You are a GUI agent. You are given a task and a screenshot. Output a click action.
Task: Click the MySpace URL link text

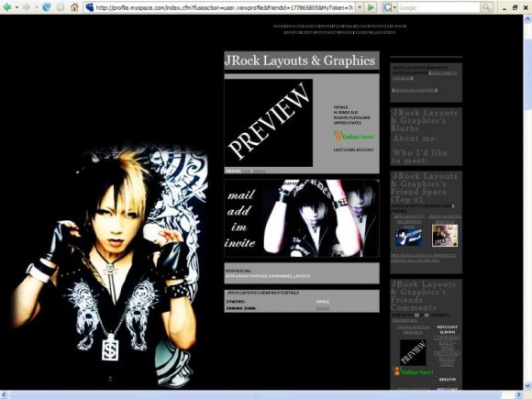click(x=268, y=276)
